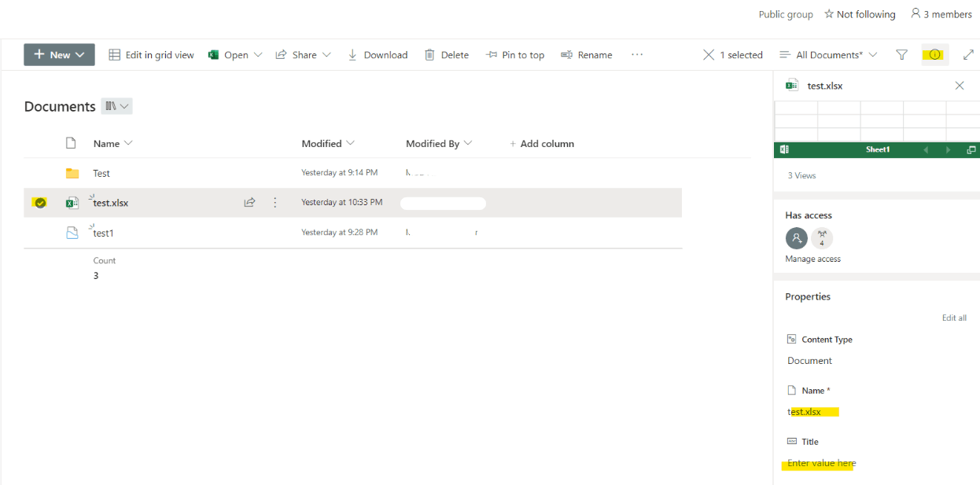Expand content to full screen icon
This screenshot has width=980, height=485.
[969, 55]
